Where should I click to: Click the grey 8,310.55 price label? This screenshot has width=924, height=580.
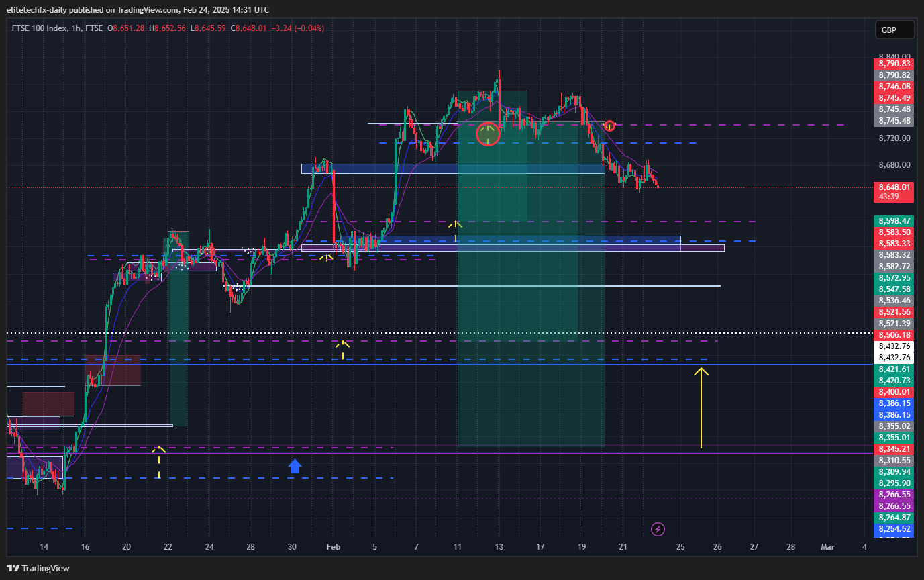coord(894,461)
